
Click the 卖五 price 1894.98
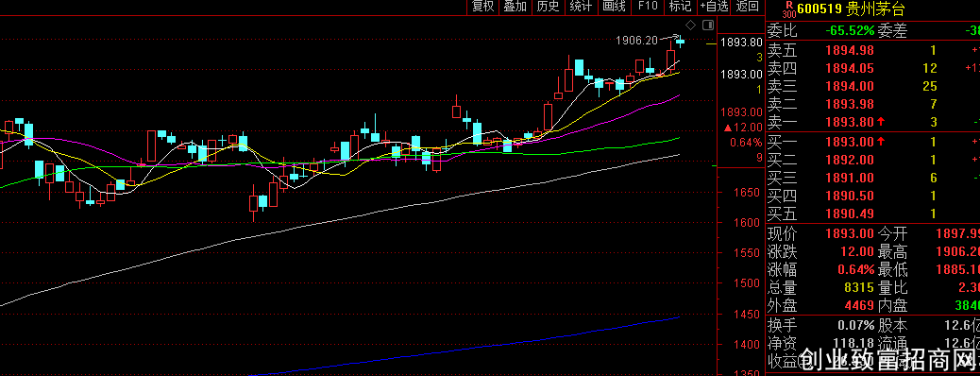pyautogui.click(x=851, y=50)
